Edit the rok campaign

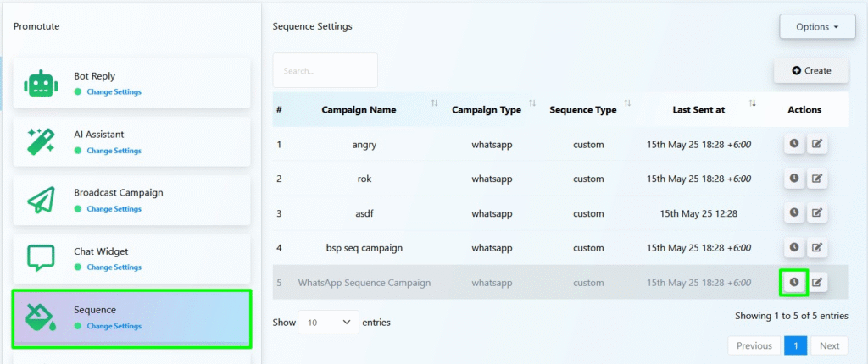[x=817, y=179]
